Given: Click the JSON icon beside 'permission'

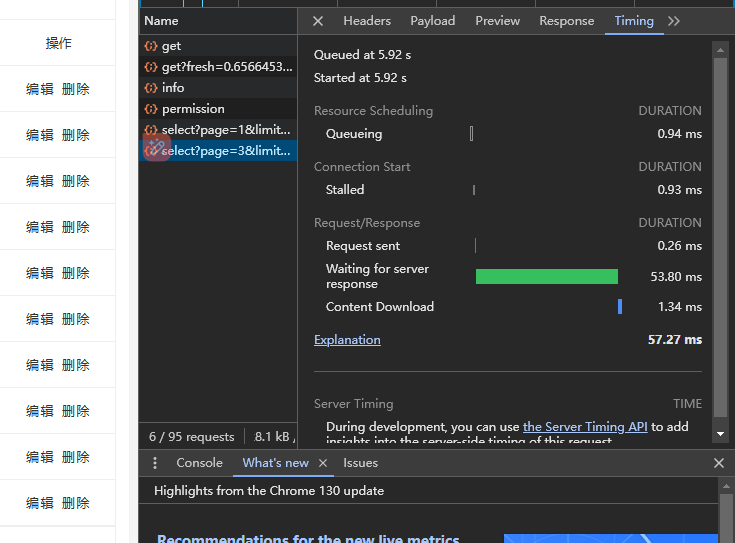Looking at the screenshot, I should click(150, 109).
